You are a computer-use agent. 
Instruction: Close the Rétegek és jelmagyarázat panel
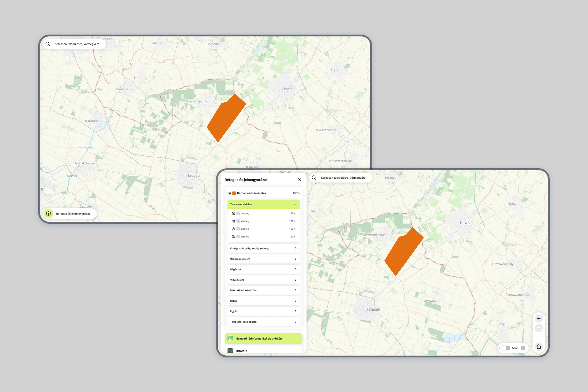point(300,180)
